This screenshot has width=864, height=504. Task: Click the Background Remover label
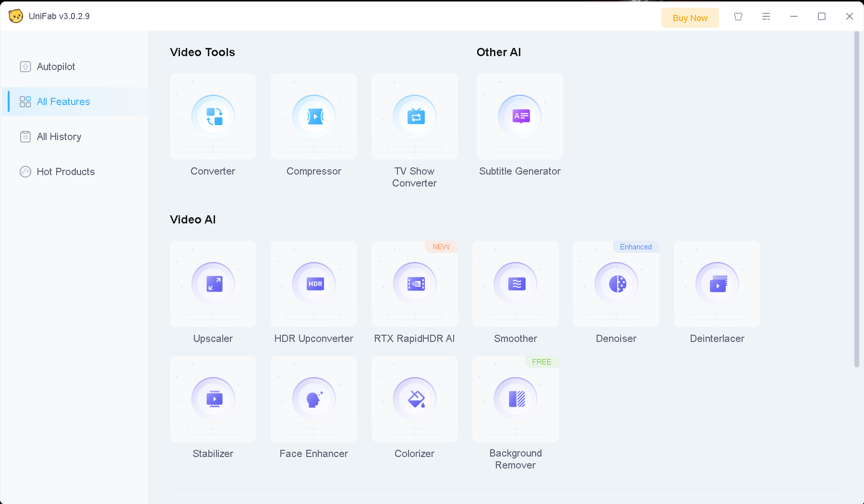516,459
